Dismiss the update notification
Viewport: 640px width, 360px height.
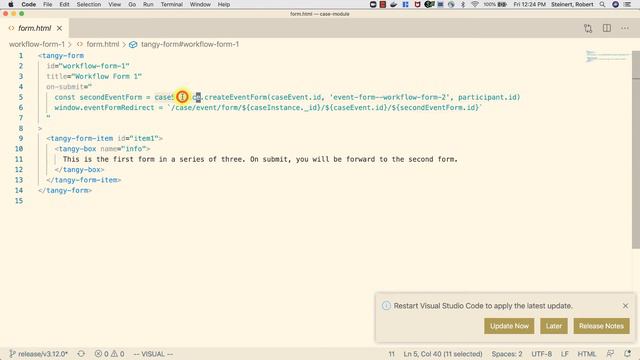[x=625, y=306]
